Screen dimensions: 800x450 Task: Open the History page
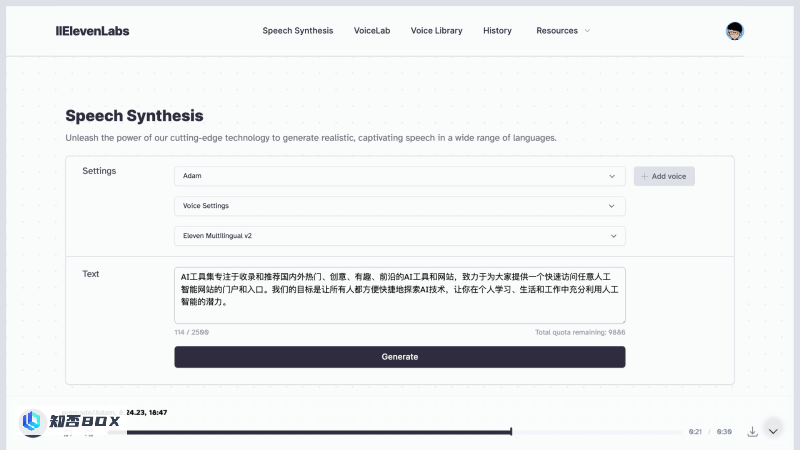pyautogui.click(x=497, y=31)
